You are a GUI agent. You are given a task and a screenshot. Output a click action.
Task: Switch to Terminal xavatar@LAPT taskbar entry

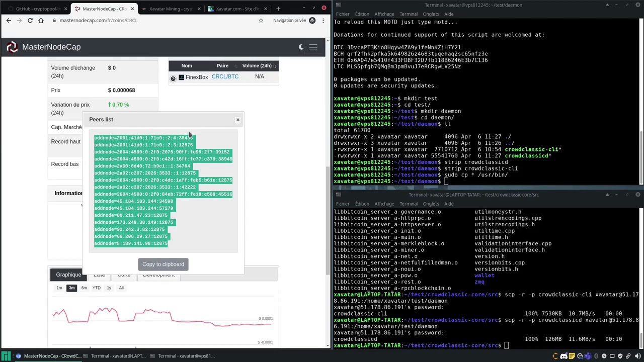(x=114, y=356)
